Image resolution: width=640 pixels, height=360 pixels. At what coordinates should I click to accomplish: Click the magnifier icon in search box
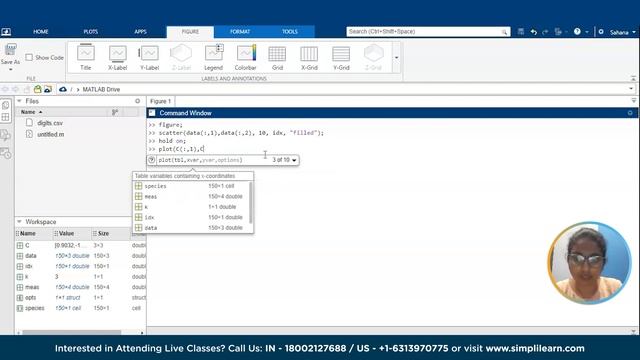[x=504, y=32]
